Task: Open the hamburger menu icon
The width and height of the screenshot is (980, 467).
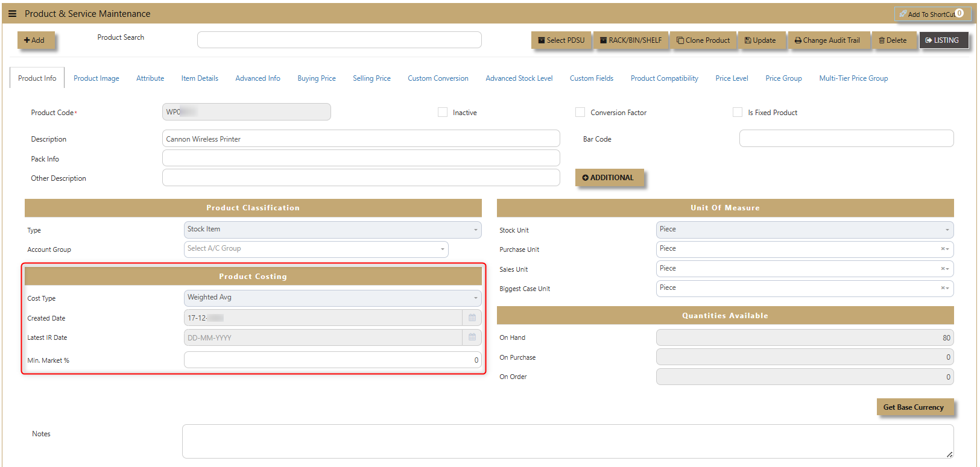Action: [12, 14]
